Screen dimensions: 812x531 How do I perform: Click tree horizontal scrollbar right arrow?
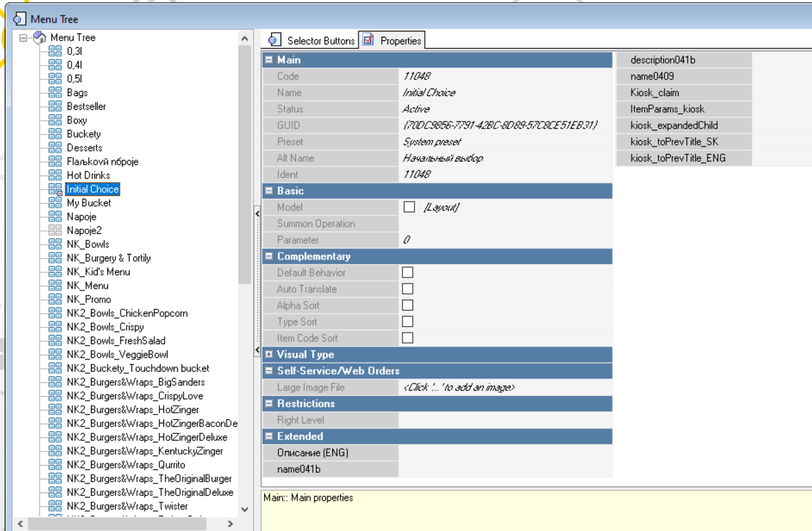click(230, 524)
